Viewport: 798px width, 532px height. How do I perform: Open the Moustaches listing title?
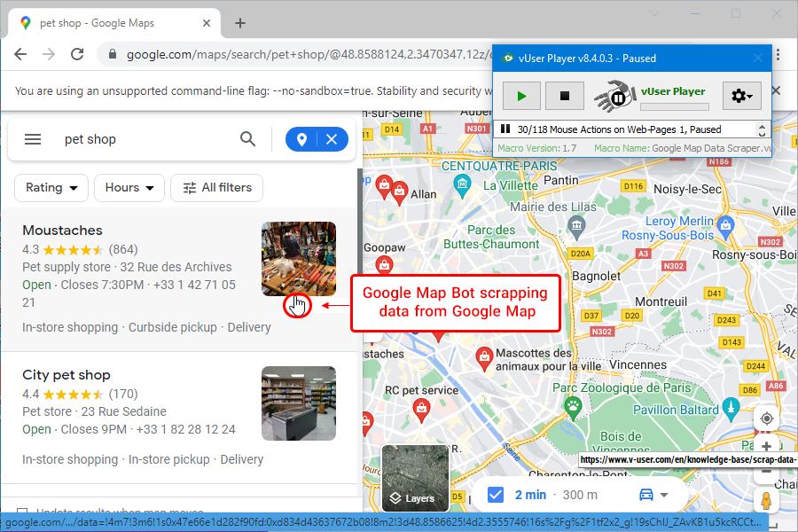click(63, 231)
